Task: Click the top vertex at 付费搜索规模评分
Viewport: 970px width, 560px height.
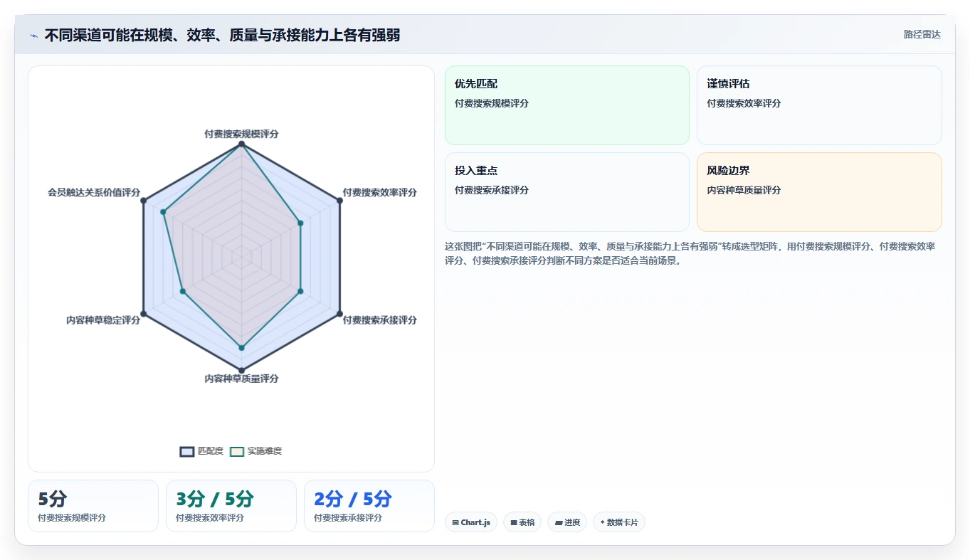Action: pyautogui.click(x=241, y=144)
